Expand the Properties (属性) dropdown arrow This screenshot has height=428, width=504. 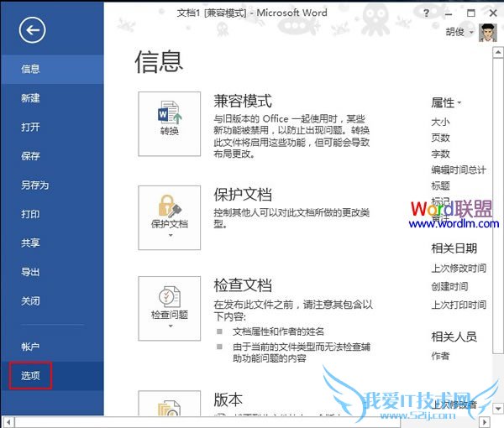[459, 102]
